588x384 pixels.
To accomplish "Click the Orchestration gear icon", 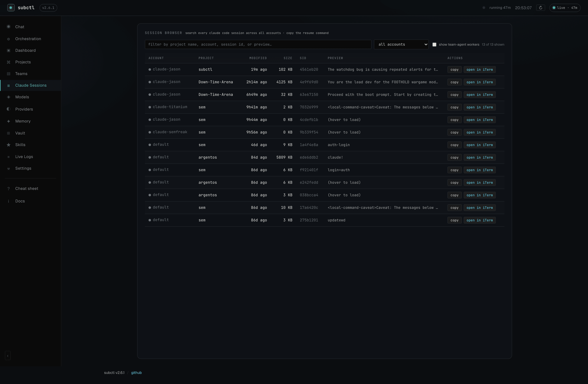I will [x=9, y=39].
